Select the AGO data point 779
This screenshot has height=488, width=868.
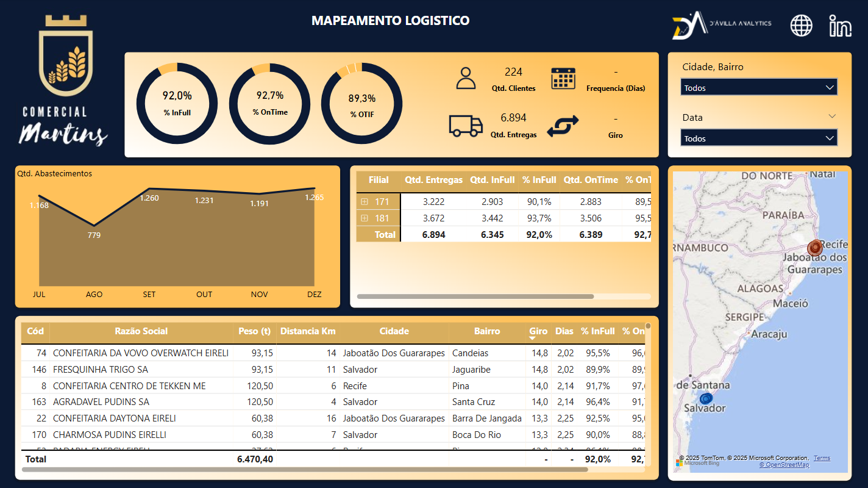point(94,225)
